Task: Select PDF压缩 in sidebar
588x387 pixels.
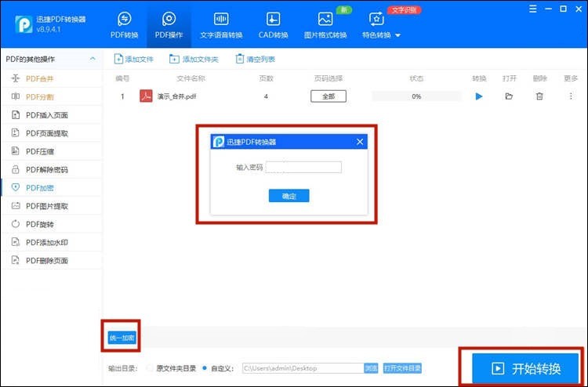Action: click(x=51, y=151)
